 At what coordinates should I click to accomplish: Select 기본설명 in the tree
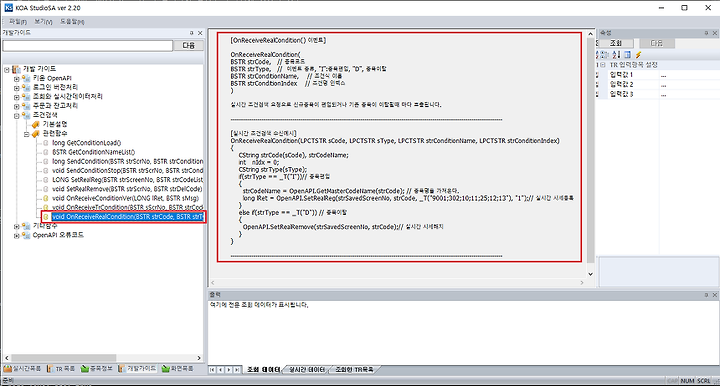point(55,124)
